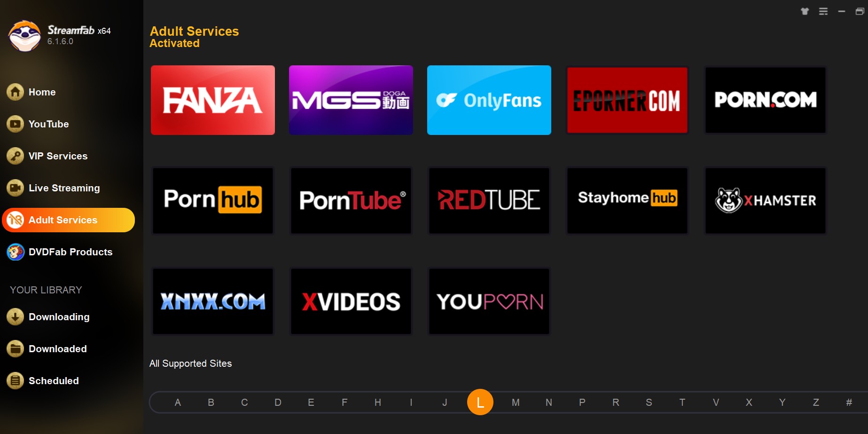Select highlighted letter L in index
The height and width of the screenshot is (434, 868).
(480, 402)
